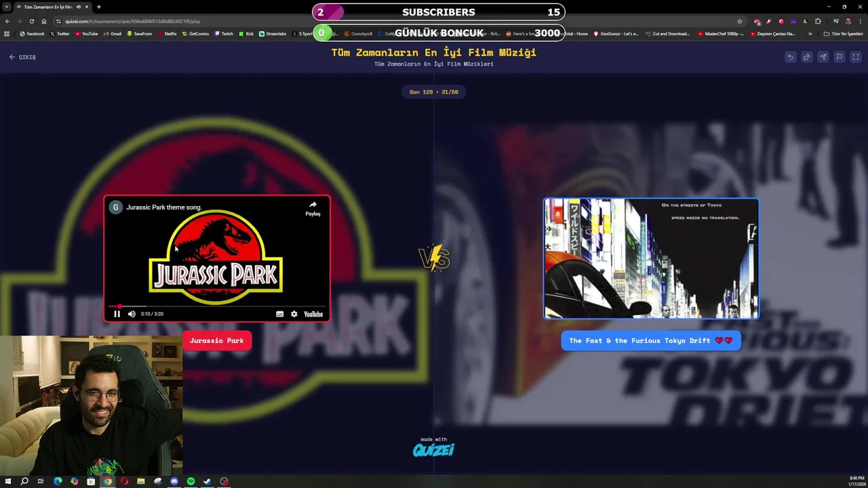Launch Microsoft Edge from the taskbar
Screen dimensions: 868x488
pos(58,481)
